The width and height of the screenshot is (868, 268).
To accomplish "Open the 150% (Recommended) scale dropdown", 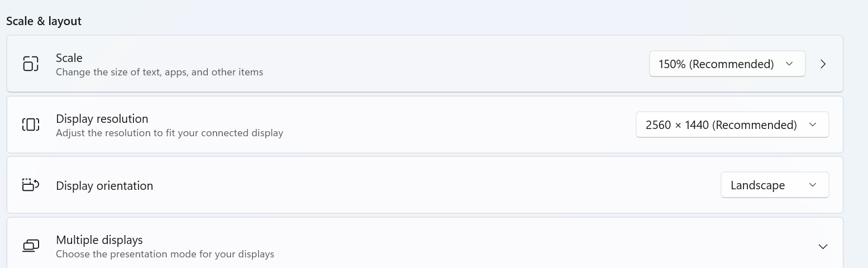I will point(726,64).
